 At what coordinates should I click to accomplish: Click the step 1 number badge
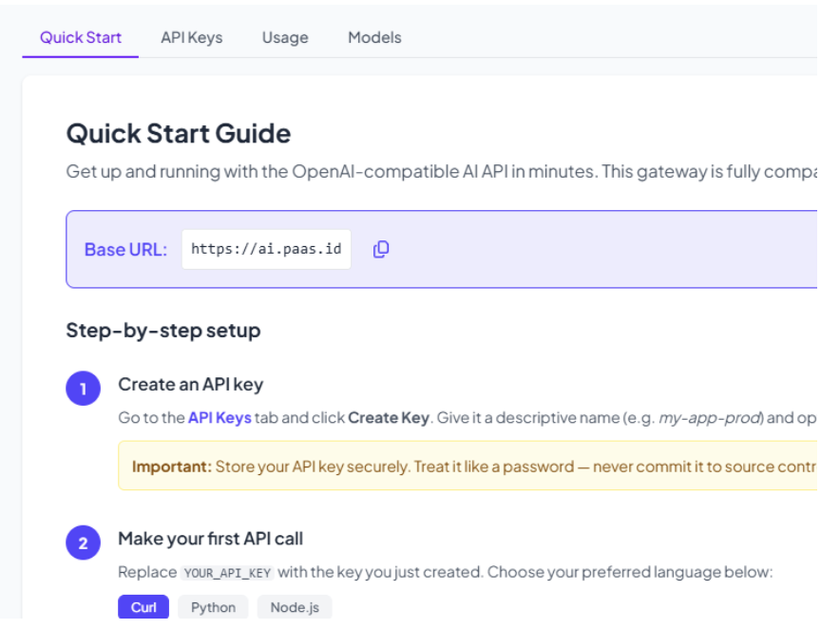(x=83, y=389)
